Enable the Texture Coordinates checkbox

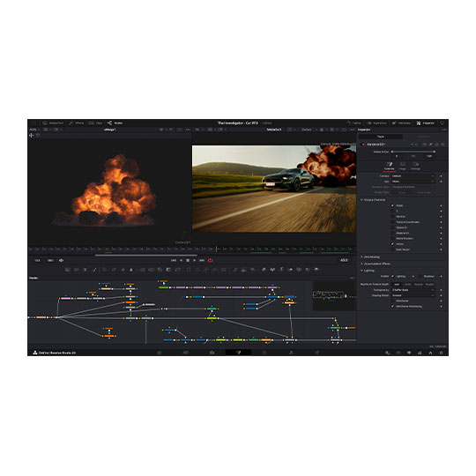point(392,222)
